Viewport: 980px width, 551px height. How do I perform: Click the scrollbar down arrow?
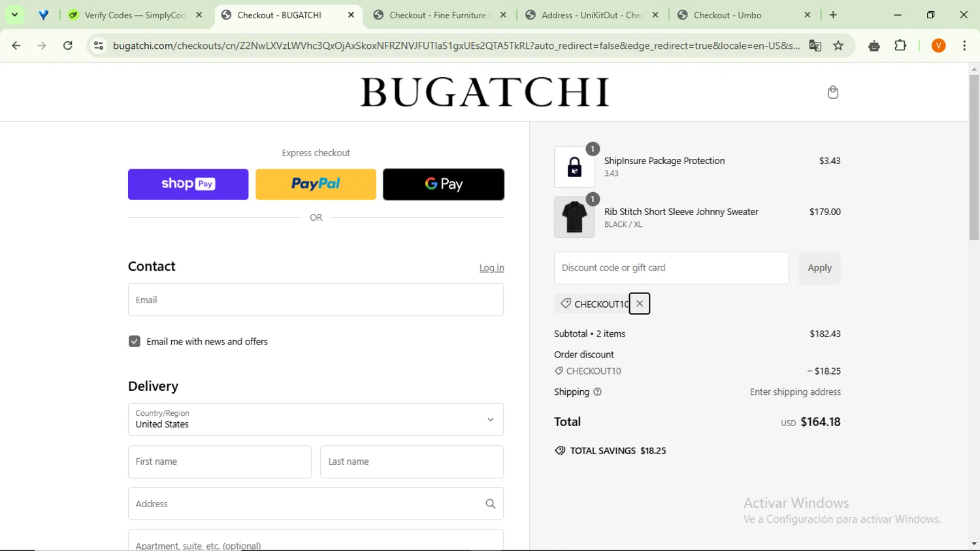click(x=974, y=544)
